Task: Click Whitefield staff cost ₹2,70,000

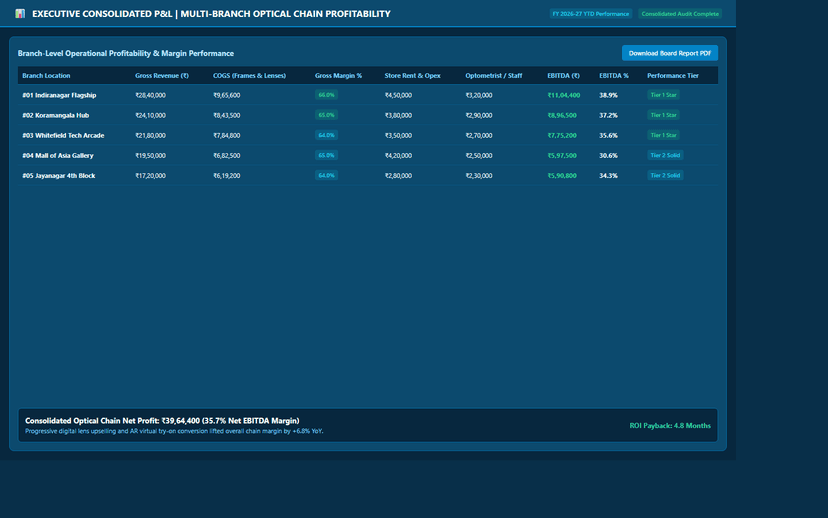Action: coord(479,135)
